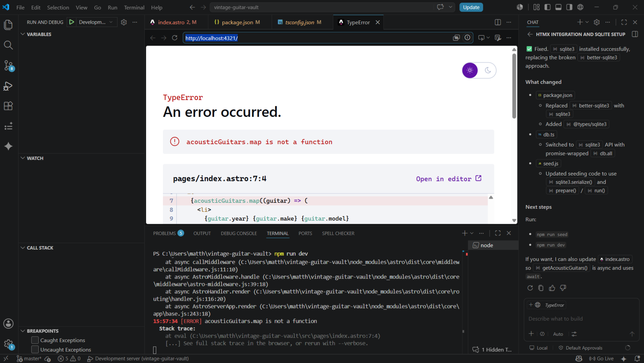This screenshot has width=644, height=363.
Task: Toggle the bottom panel layout button
Action: point(558,7)
